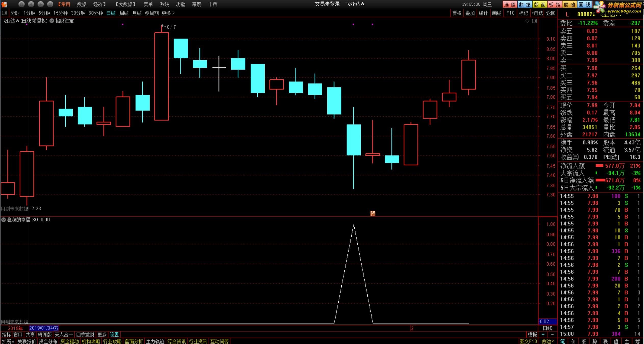This screenshot has width=644, height=344.
Task: Switch to 5分钟 period tab
Action: [x=44, y=13]
